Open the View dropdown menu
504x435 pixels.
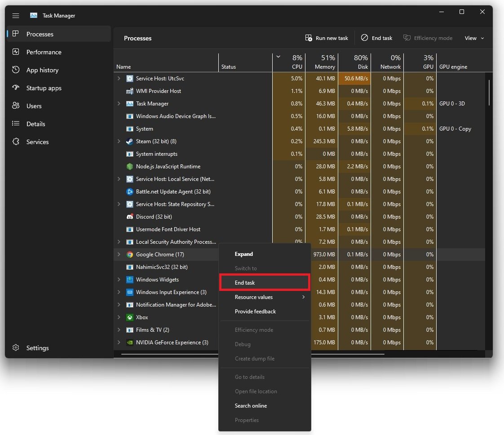tap(474, 38)
